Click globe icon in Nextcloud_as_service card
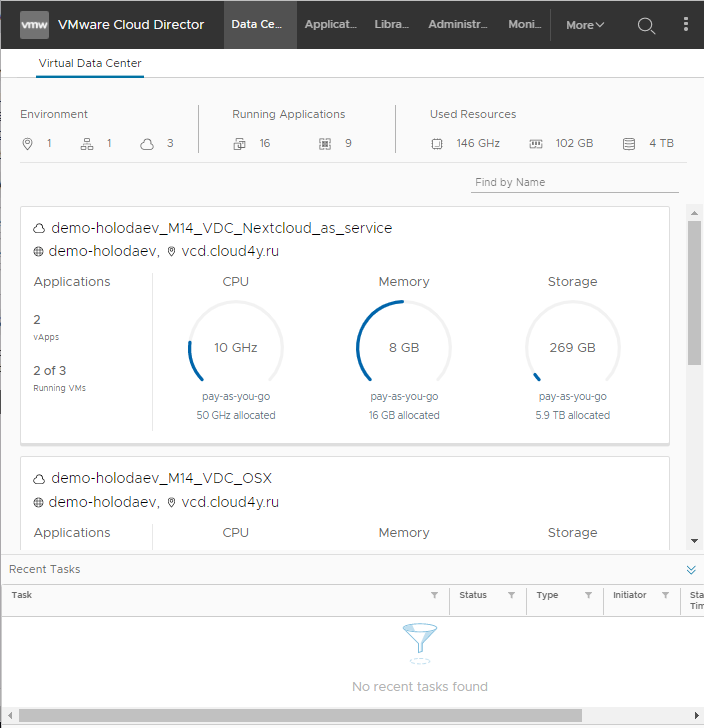Image resolution: width=704 pixels, height=728 pixels. coord(39,252)
